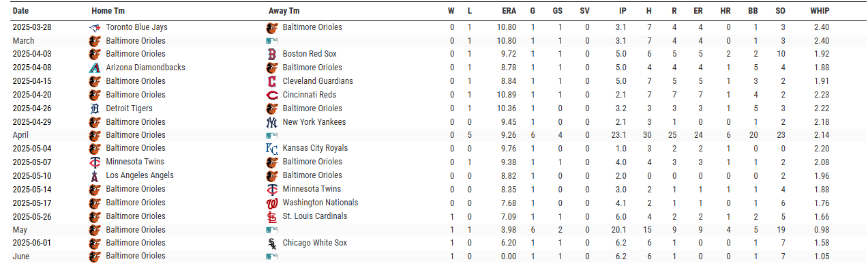
Task: Click the Home Tm column header
Action: click(x=108, y=11)
